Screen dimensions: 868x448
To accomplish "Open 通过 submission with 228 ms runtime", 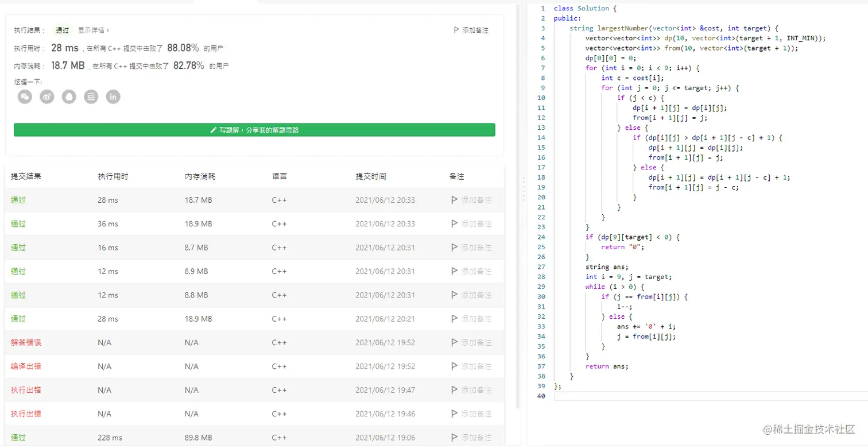I will click(x=18, y=438).
